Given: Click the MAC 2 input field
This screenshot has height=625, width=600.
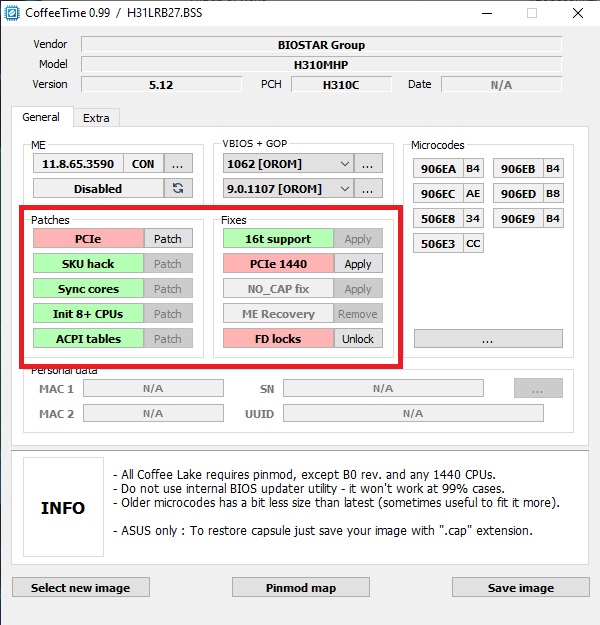Looking at the screenshot, I should (153, 413).
